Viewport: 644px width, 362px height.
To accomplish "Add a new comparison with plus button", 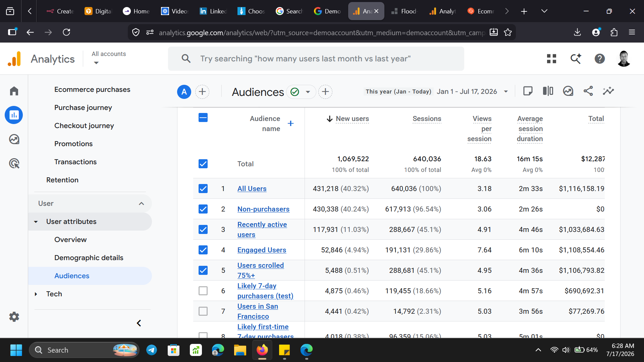I will point(202,92).
